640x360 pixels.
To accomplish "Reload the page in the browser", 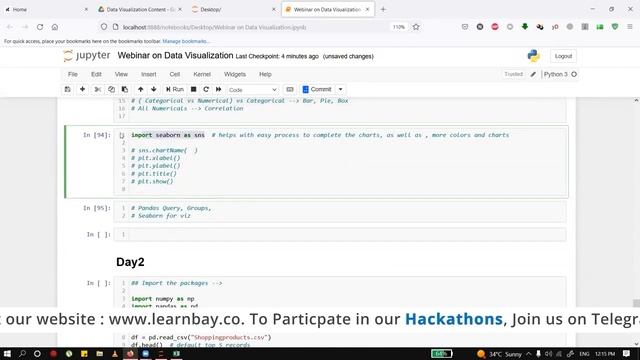I will [x=40, y=27].
